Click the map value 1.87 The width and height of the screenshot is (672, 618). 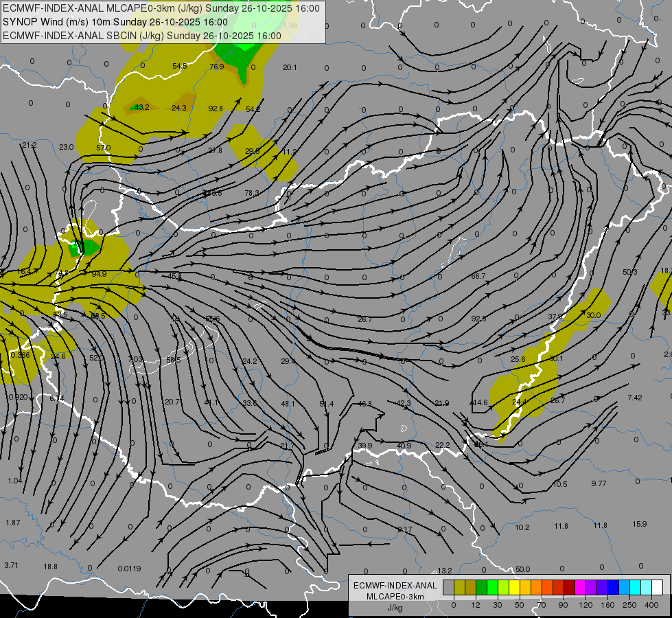click(13, 523)
